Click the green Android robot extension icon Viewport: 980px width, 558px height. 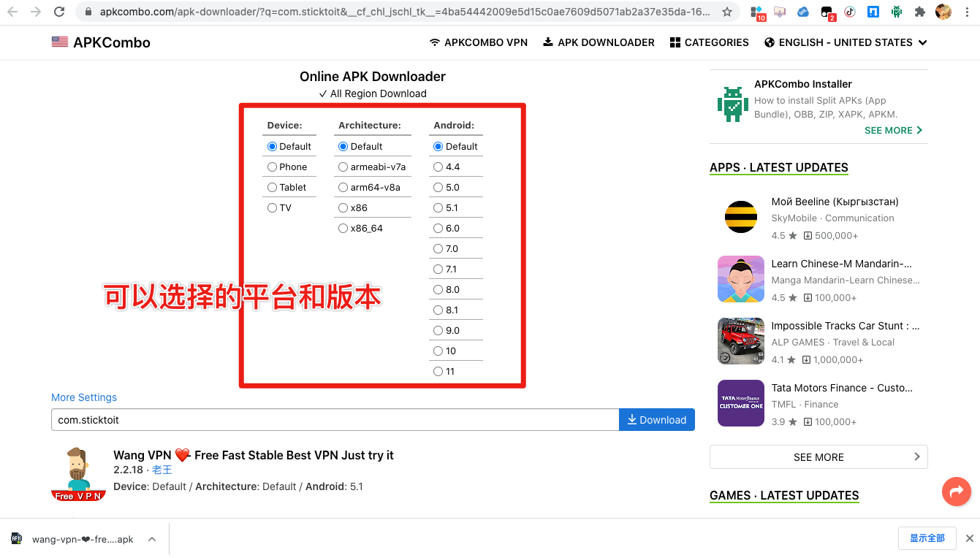[896, 12]
